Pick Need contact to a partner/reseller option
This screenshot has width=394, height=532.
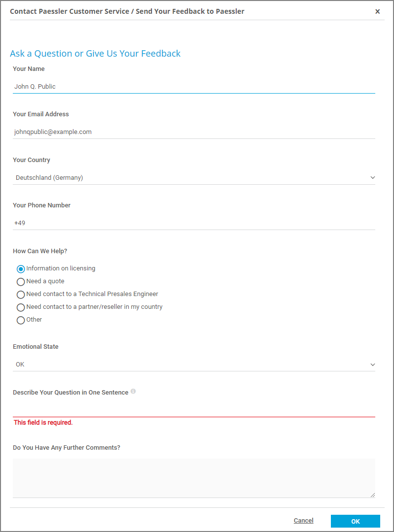click(21, 307)
